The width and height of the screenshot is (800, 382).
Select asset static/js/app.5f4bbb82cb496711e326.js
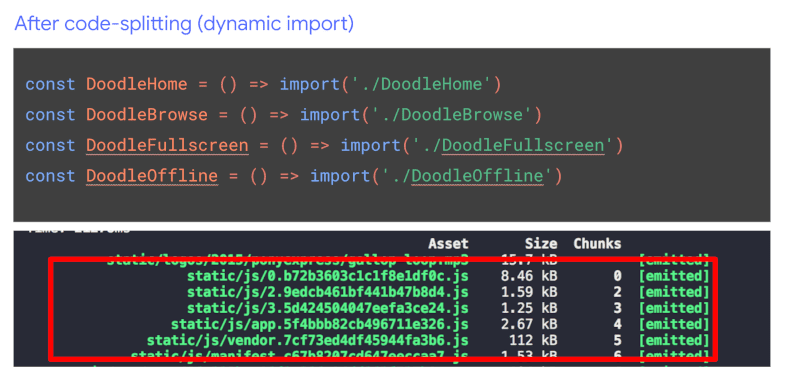tap(319, 324)
